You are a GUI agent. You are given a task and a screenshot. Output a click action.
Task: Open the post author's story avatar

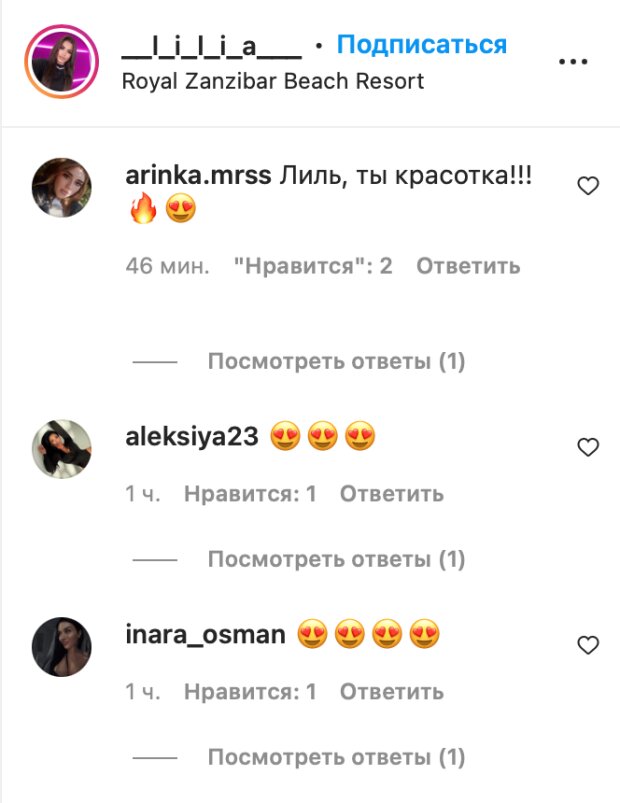(61, 61)
